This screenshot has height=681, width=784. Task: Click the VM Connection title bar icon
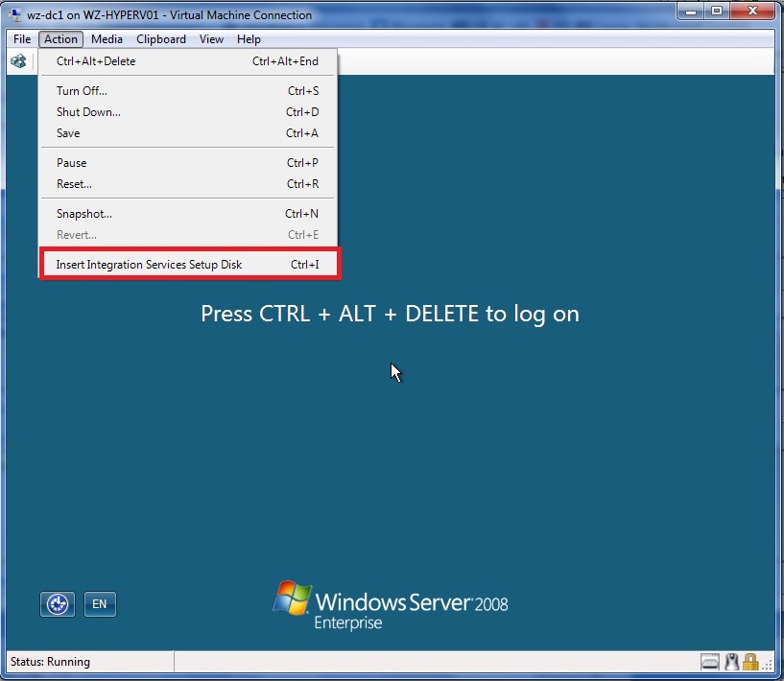(14, 15)
